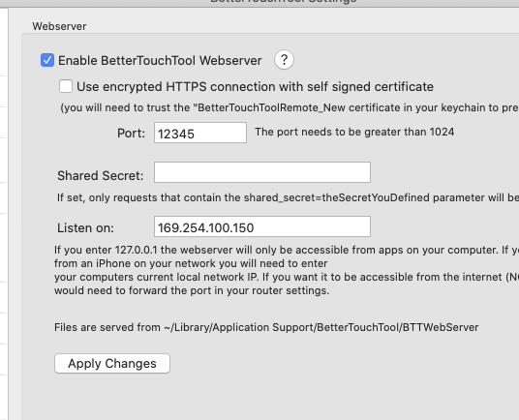Focus the empty Shared Secret field
Viewport: 519px width, 420px height.
[x=262, y=172]
